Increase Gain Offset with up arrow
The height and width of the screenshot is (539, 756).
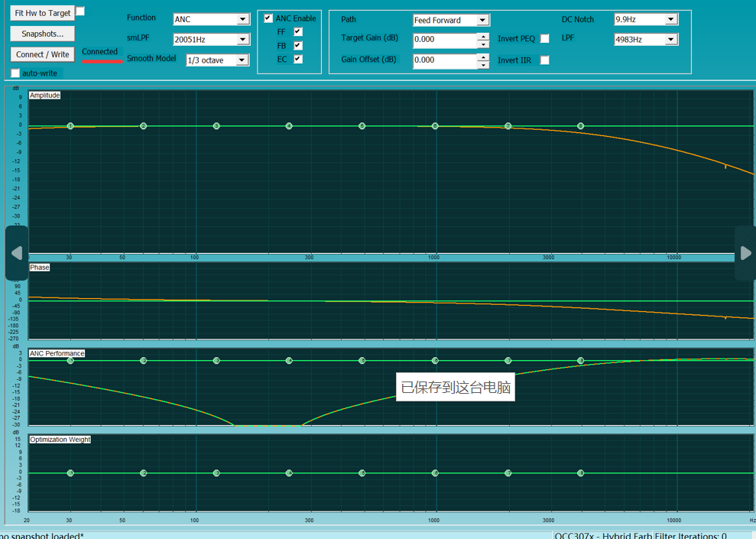click(483, 57)
